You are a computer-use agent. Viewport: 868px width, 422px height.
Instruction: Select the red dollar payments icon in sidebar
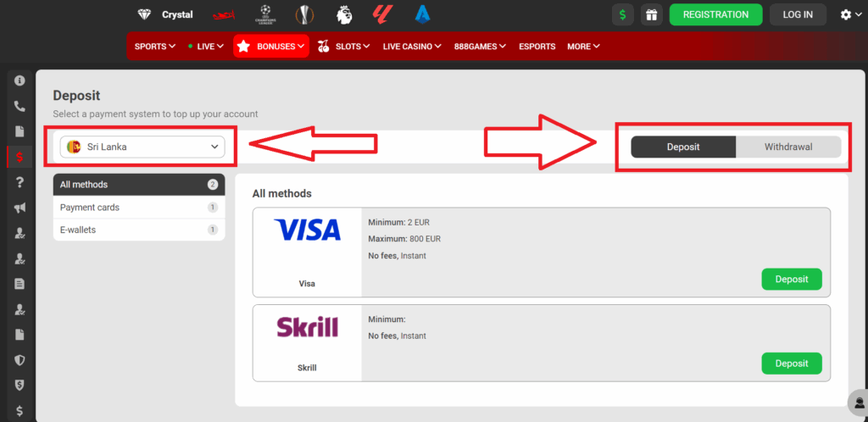tap(20, 157)
